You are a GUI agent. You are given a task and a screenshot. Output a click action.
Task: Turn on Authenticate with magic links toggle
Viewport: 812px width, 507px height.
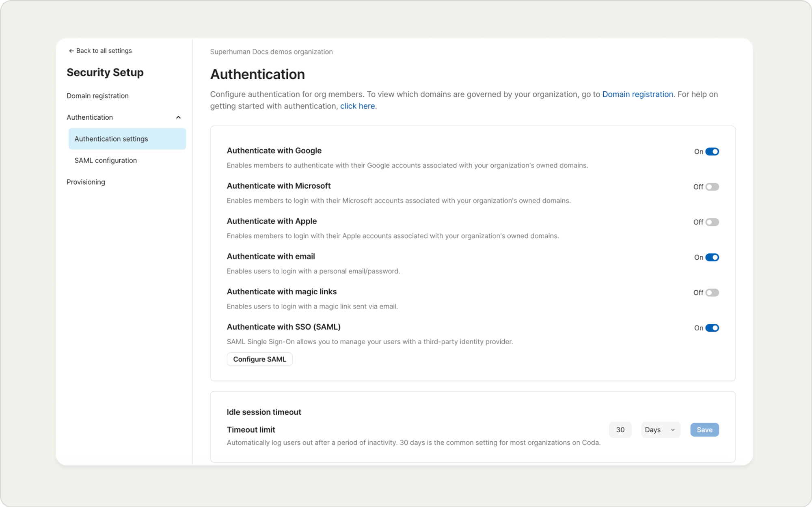point(712,293)
